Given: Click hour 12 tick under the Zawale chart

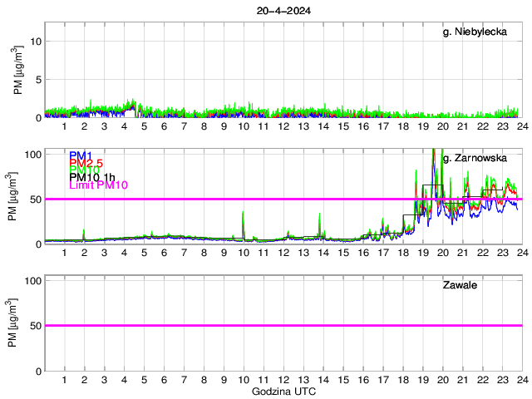Looking at the screenshot, I should pos(283,380).
